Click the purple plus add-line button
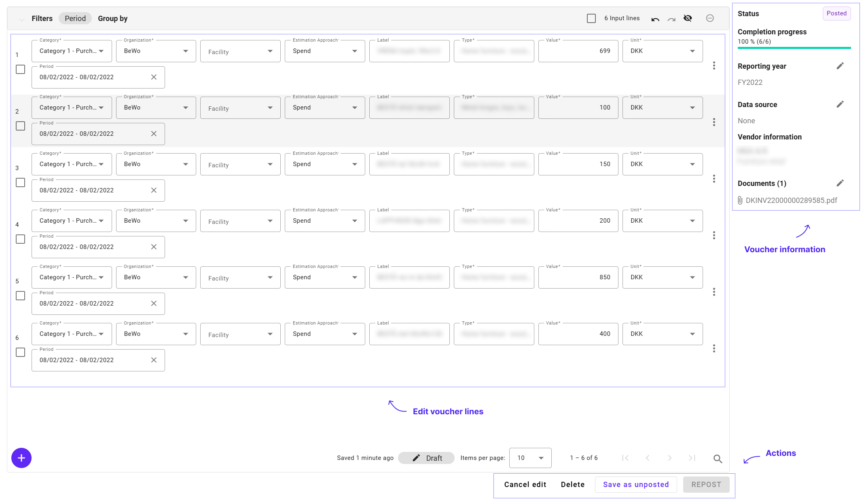The height and width of the screenshot is (504, 866). click(x=21, y=458)
